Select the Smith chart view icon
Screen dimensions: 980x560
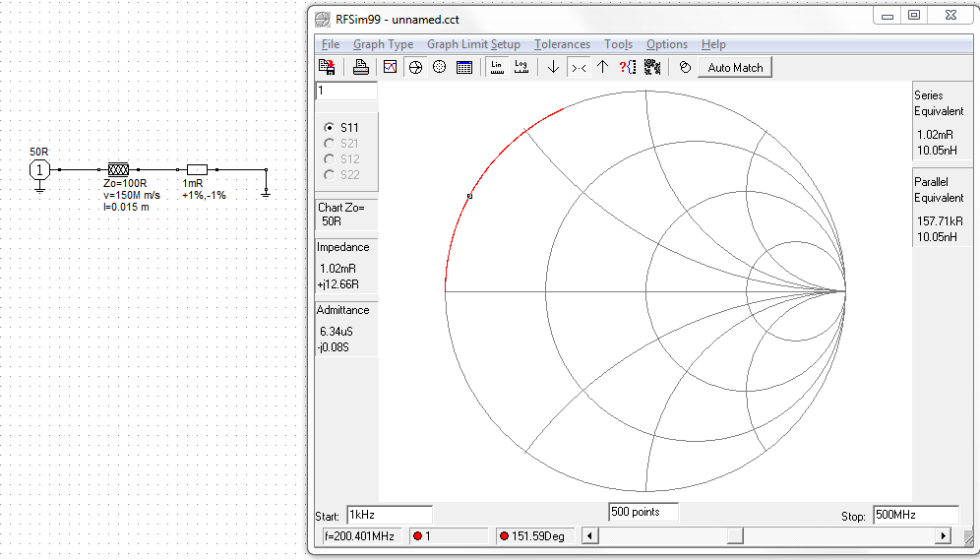coord(415,67)
